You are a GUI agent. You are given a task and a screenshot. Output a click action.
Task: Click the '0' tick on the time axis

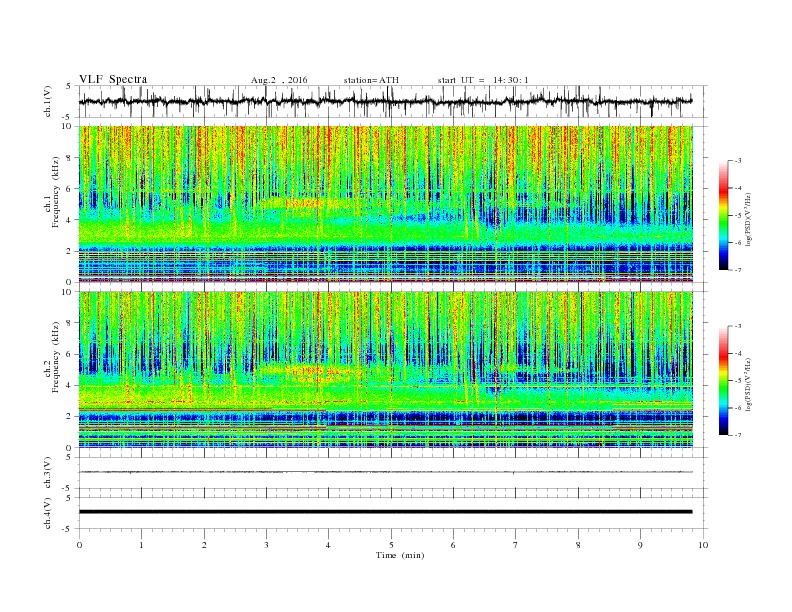pos(79,545)
